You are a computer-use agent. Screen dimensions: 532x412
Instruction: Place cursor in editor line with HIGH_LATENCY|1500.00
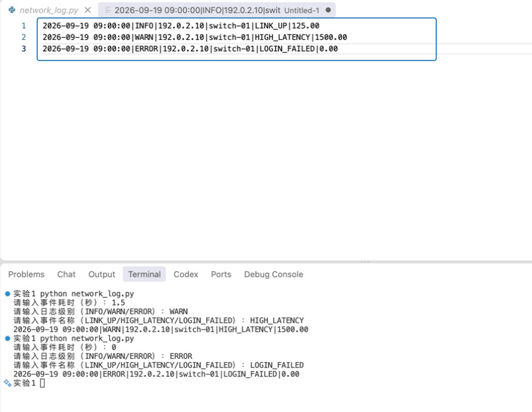point(195,37)
